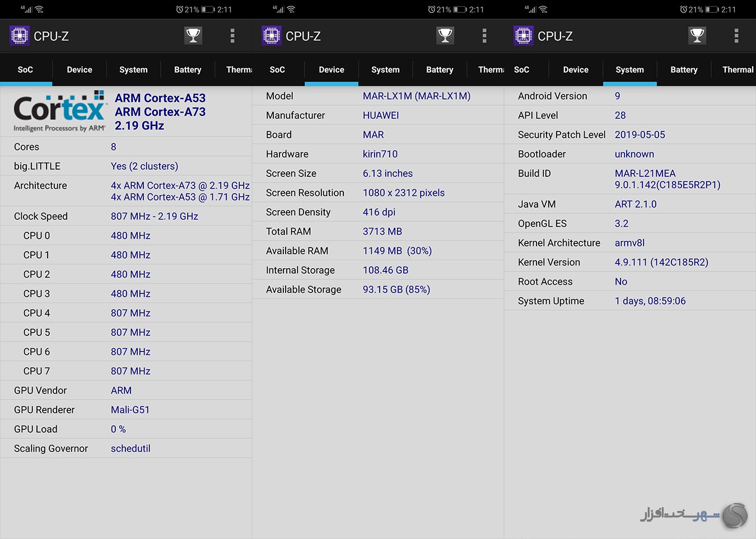Tap Bootloader value 'unknown'

[634, 154]
